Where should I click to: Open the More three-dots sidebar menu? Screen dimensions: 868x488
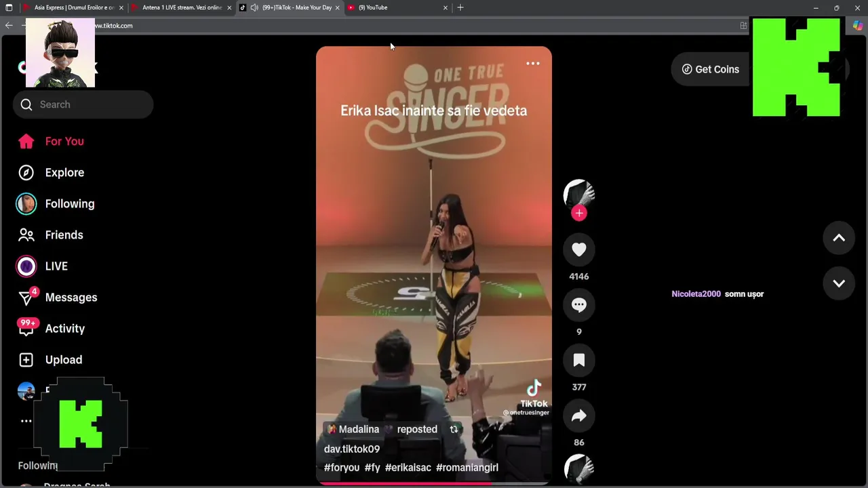coord(26,421)
